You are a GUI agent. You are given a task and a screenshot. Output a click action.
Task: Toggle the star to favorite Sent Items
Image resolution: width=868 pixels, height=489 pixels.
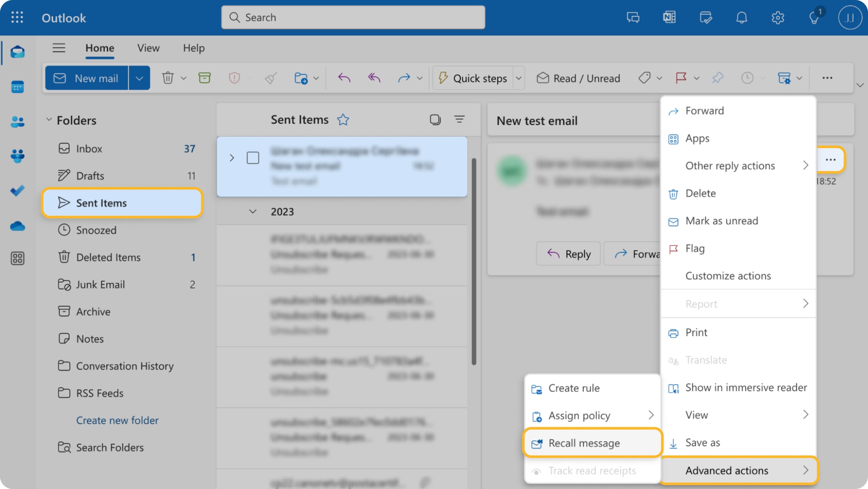343,119
